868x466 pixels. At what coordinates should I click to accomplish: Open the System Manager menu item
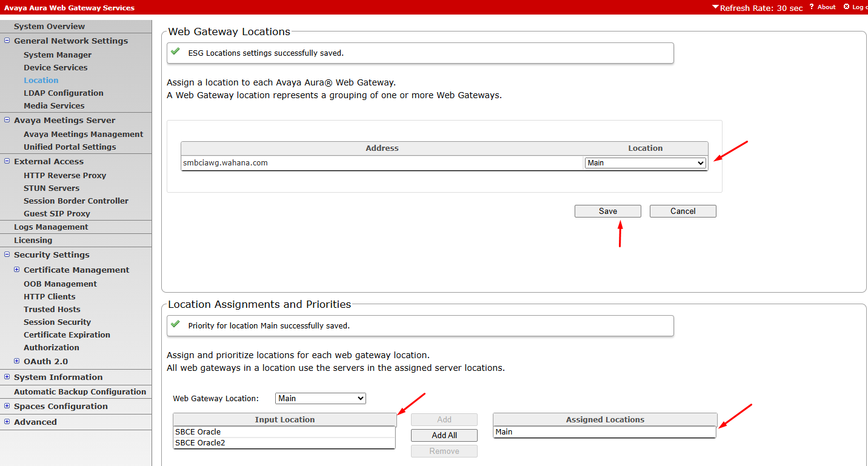(x=58, y=55)
